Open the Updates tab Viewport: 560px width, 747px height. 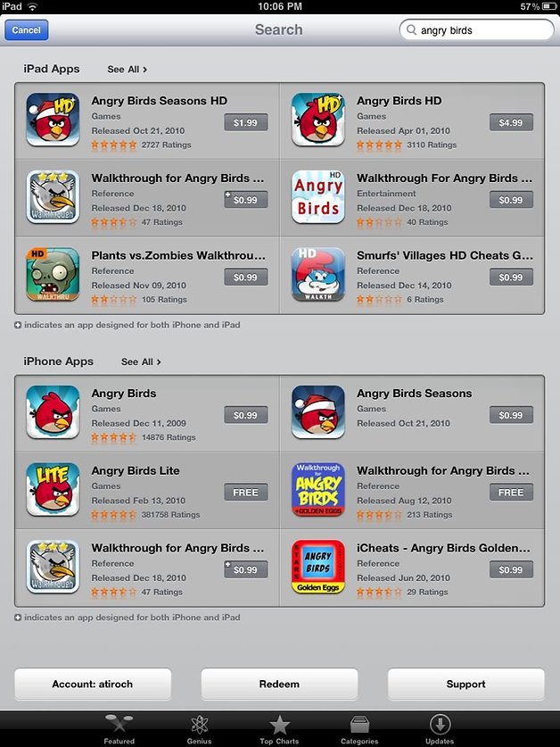tap(440, 729)
